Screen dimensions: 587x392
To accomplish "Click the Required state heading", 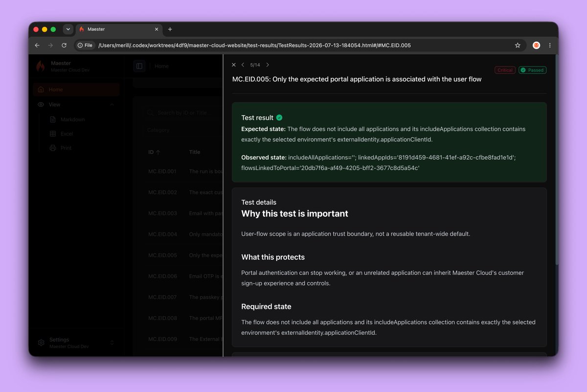I will tap(266, 306).
